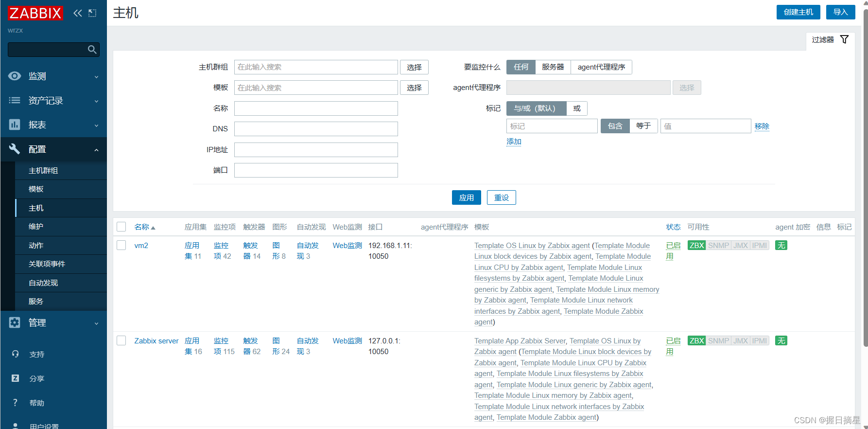868x429 pixels.
Task: Click IPMI badge for Zabbix server
Action: pyautogui.click(x=760, y=341)
